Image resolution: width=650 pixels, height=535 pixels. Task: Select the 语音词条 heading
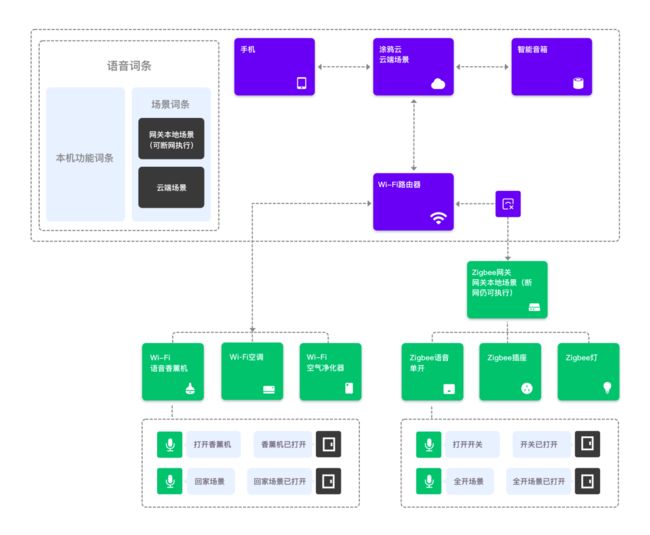pyautogui.click(x=129, y=65)
